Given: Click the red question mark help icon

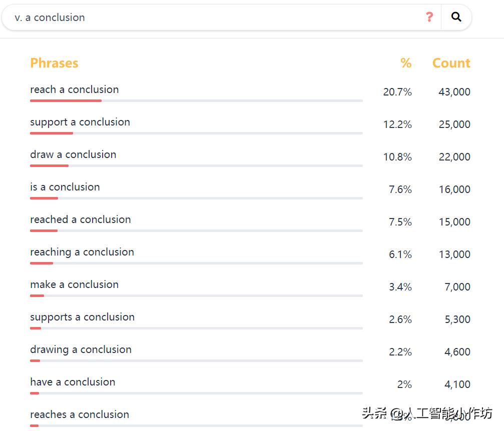Looking at the screenshot, I should tap(429, 17).
